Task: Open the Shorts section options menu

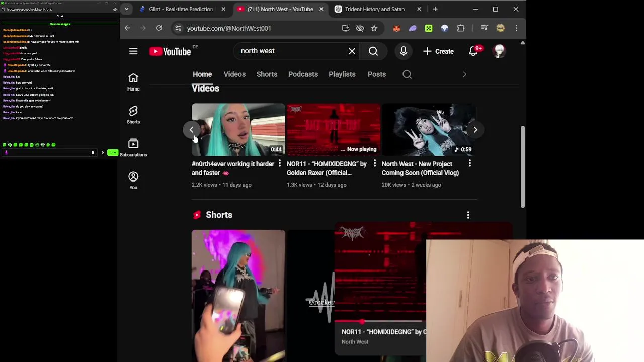Action: coord(468,215)
